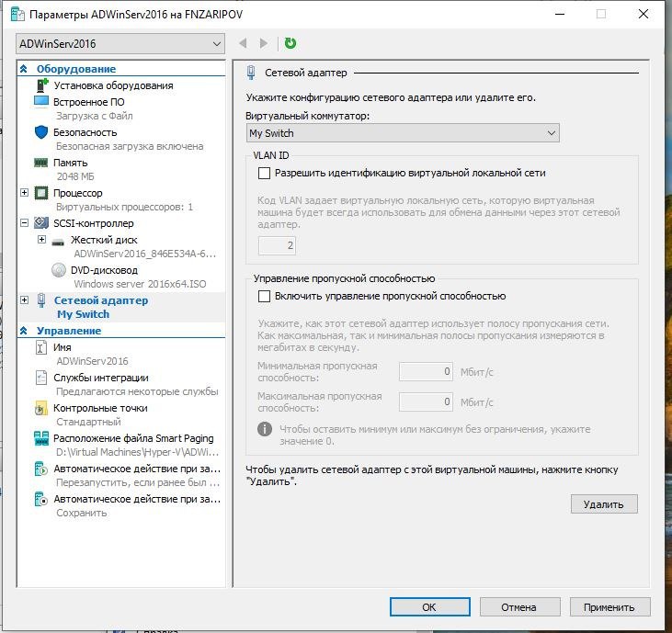Click the network adapter header icon

tap(251, 73)
